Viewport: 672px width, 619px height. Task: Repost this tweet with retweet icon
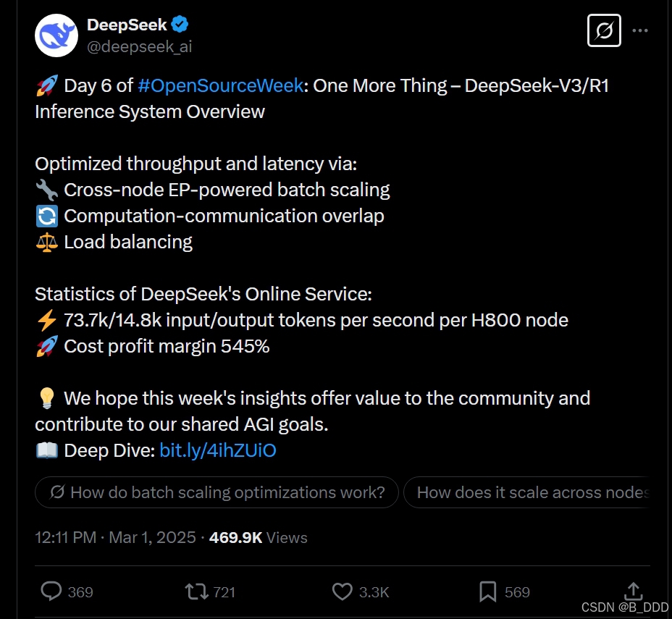196,591
